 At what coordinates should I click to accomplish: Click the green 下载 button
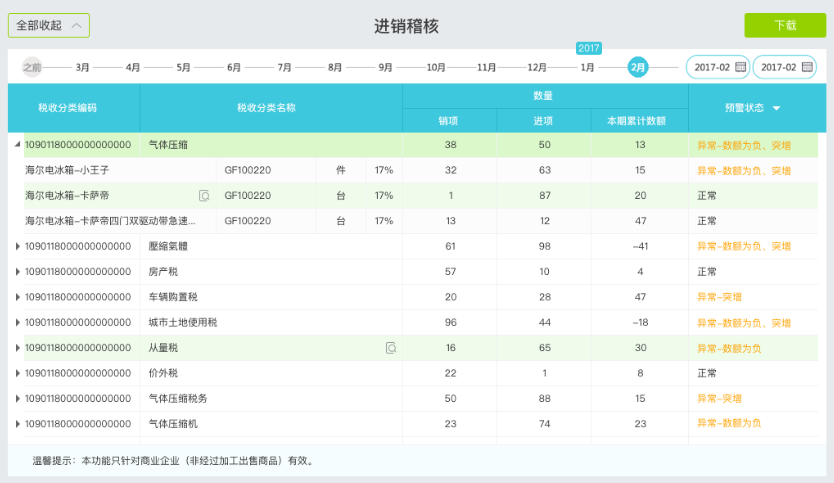pyautogui.click(x=785, y=25)
